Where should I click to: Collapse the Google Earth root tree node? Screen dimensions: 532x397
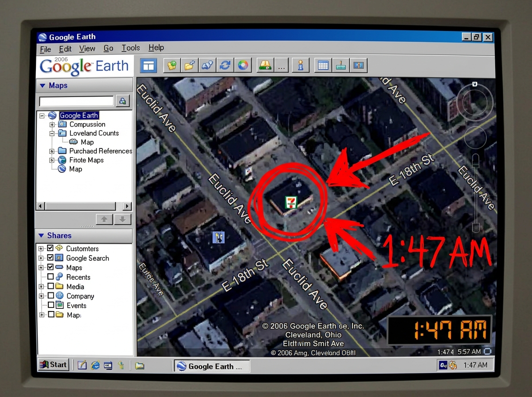click(42, 116)
